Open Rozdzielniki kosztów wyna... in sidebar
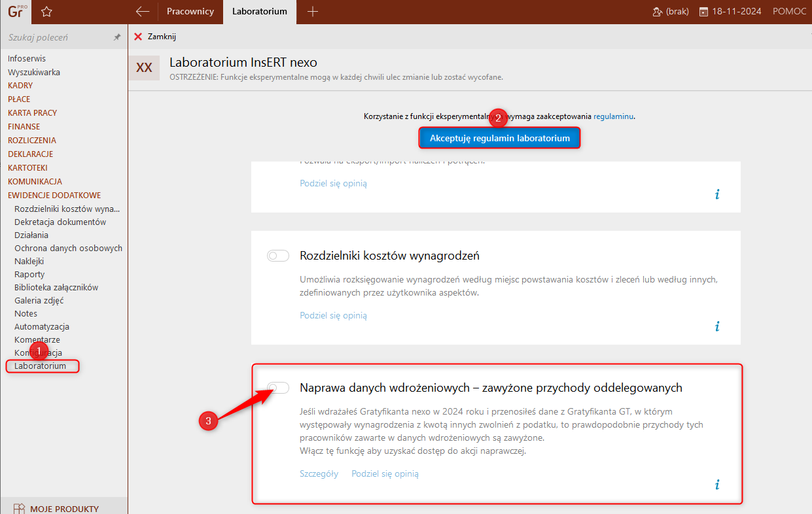 [67, 209]
